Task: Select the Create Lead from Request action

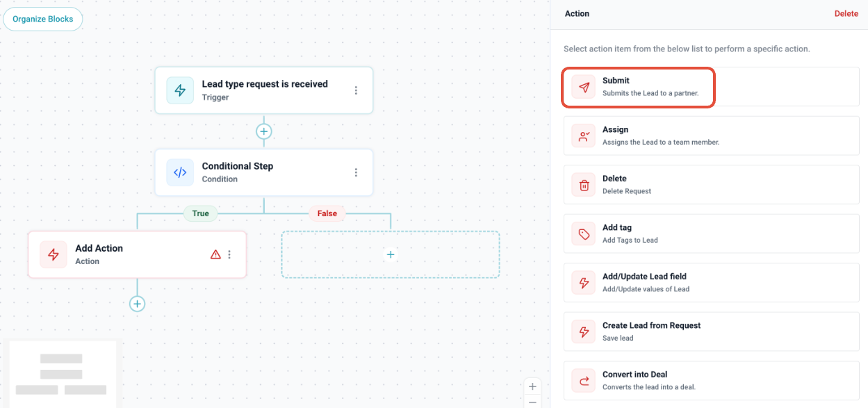Action: point(711,332)
